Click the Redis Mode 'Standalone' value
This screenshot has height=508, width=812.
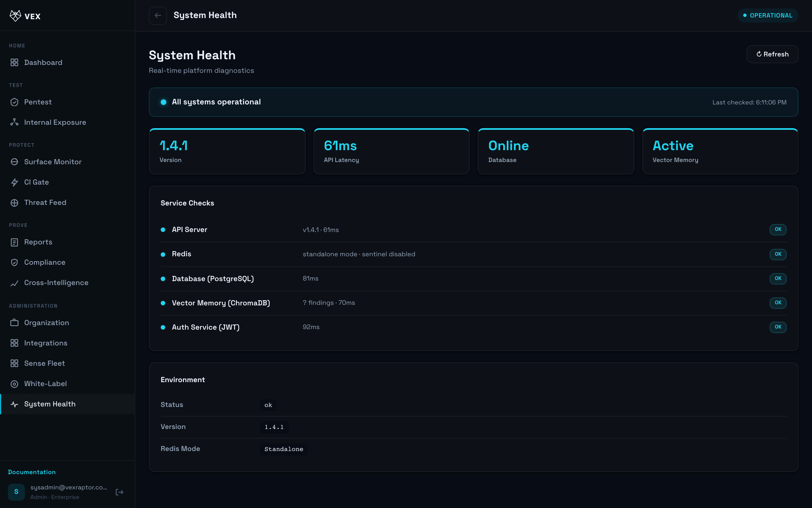(x=284, y=449)
